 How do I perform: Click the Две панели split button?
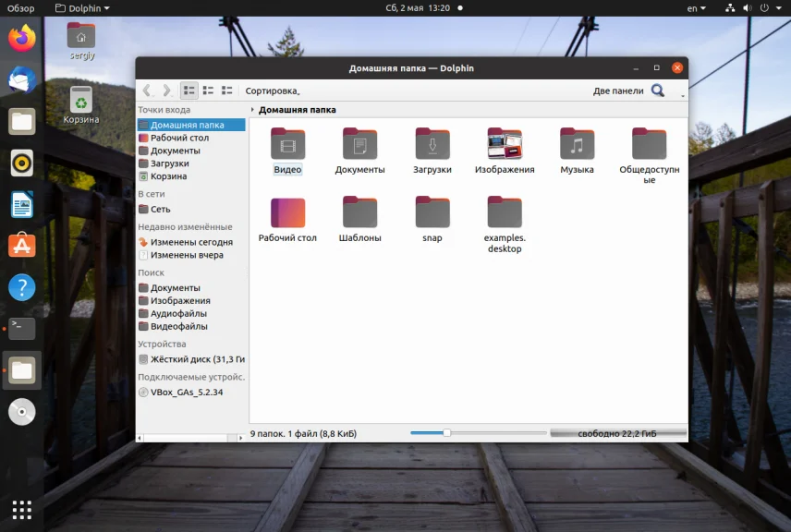617,91
